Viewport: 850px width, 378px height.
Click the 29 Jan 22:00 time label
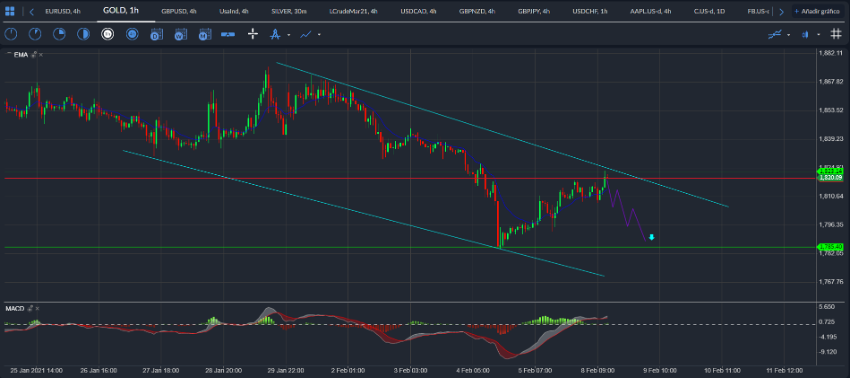tap(285, 370)
